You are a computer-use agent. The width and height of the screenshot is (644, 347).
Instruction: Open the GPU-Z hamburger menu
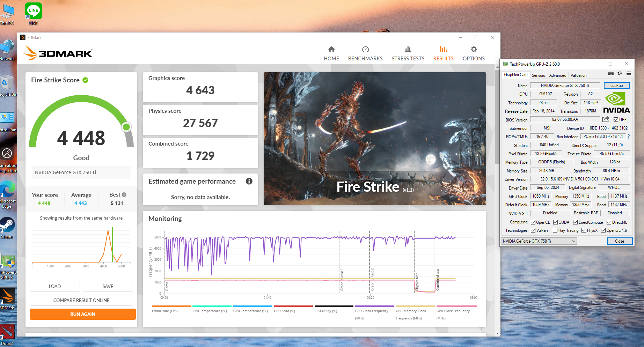pyautogui.click(x=629, y=74)
